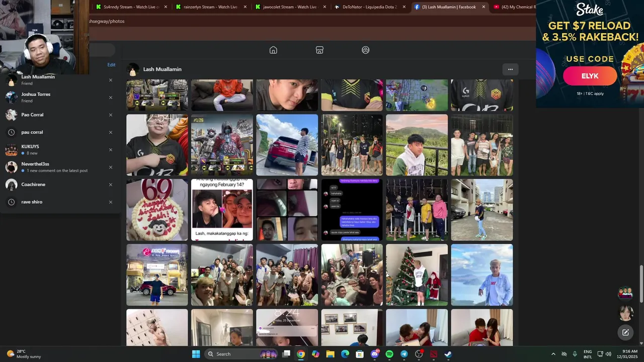Click Edit in recent searches panel
The height and width of the screenshot is (362, 644).
[x=111, y=65]
